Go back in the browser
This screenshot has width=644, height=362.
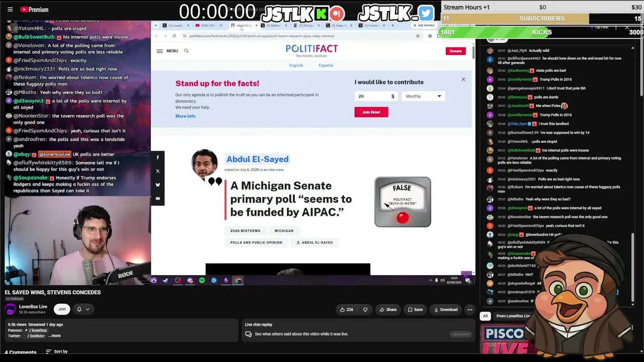[156, 36]
